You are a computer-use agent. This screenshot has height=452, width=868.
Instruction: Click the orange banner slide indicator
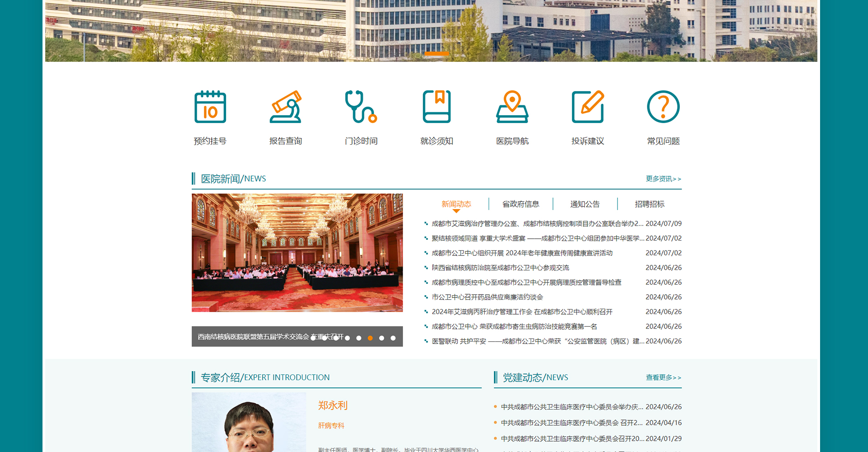coord(437,54)
